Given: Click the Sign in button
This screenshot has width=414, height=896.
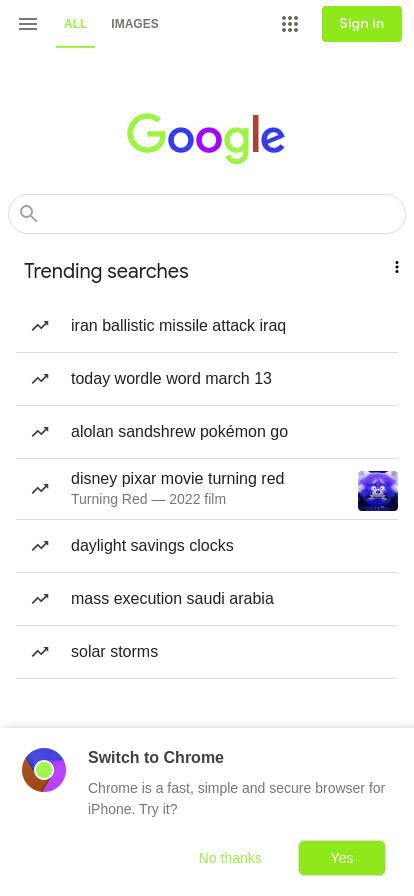Looking at the screenshot, I should tap(362, 24).
